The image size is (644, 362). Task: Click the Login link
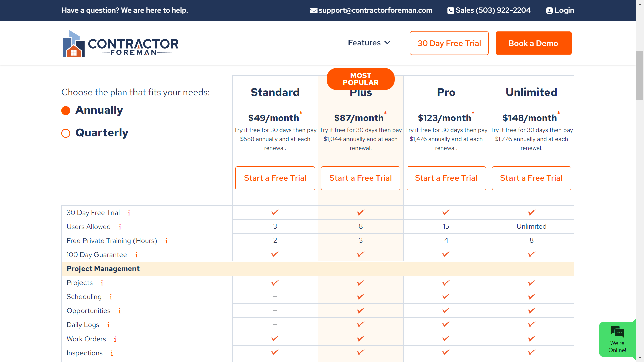(564, 10)
